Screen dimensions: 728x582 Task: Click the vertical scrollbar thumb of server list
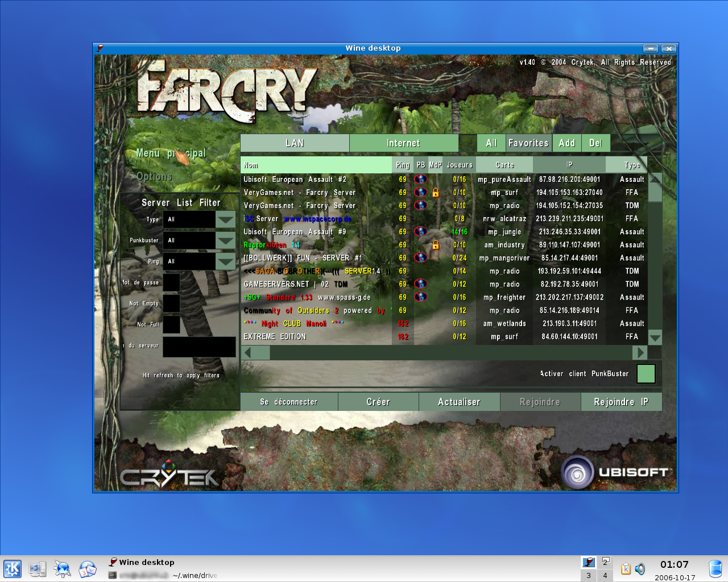pyautogui.click(x=655, y=193)
